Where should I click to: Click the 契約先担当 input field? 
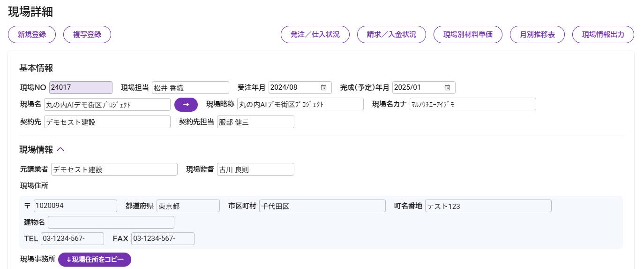pyautogui.click(x=255, y=122)
